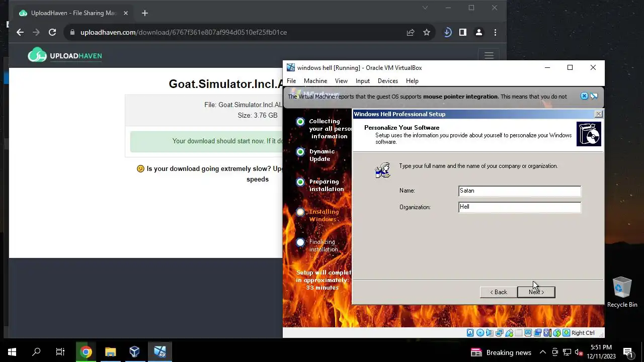Image resolution: width=644 pixels, height=362 pixels.
Task: Open the UploadHaven hamburger menu
Action: 489,56
